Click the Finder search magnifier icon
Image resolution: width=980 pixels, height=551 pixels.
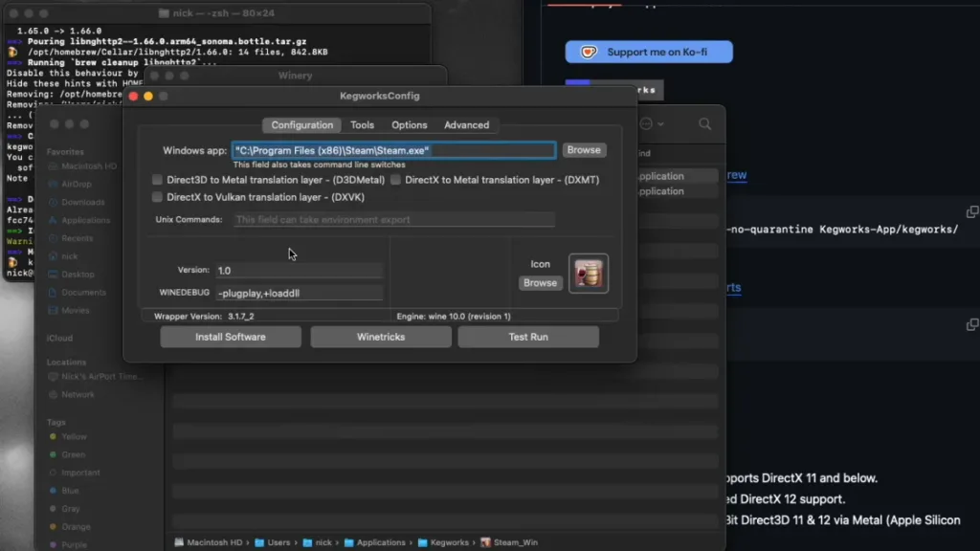(x=704, y=124)
